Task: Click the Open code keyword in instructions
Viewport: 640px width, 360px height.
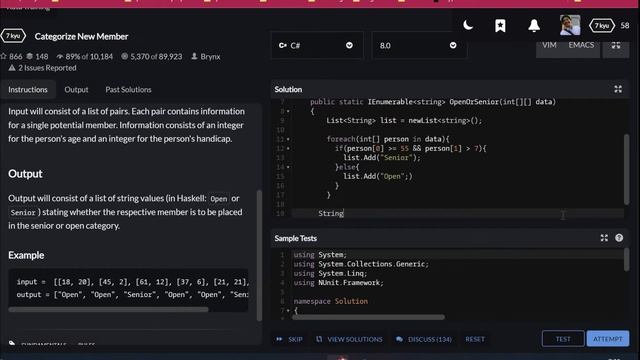Action: (x=219, y=199)
